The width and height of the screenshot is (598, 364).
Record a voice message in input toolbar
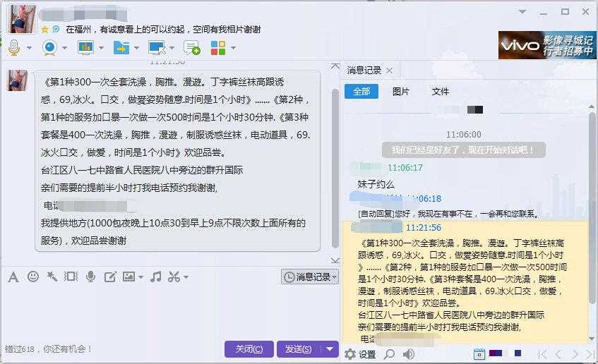[91, 277]
